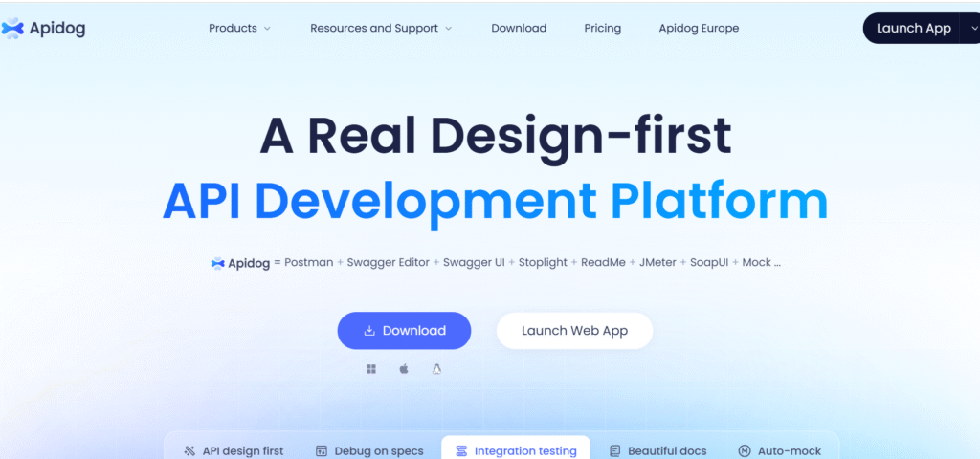Open the Products menu
Screen dimensions: 980x459
point(239,28)
